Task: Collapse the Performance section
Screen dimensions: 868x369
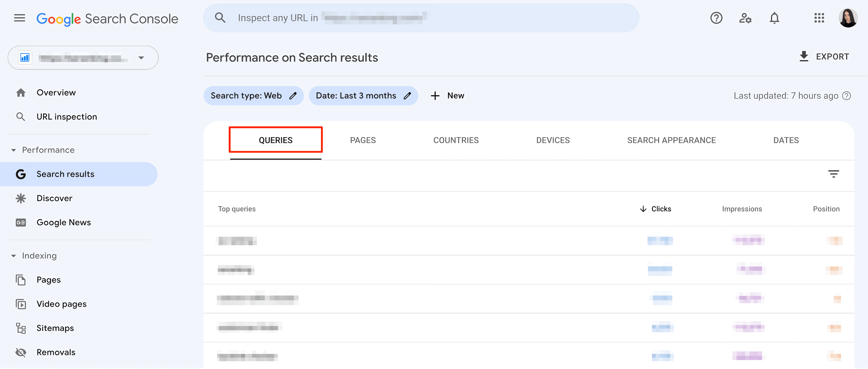Action: pos(13,150)
